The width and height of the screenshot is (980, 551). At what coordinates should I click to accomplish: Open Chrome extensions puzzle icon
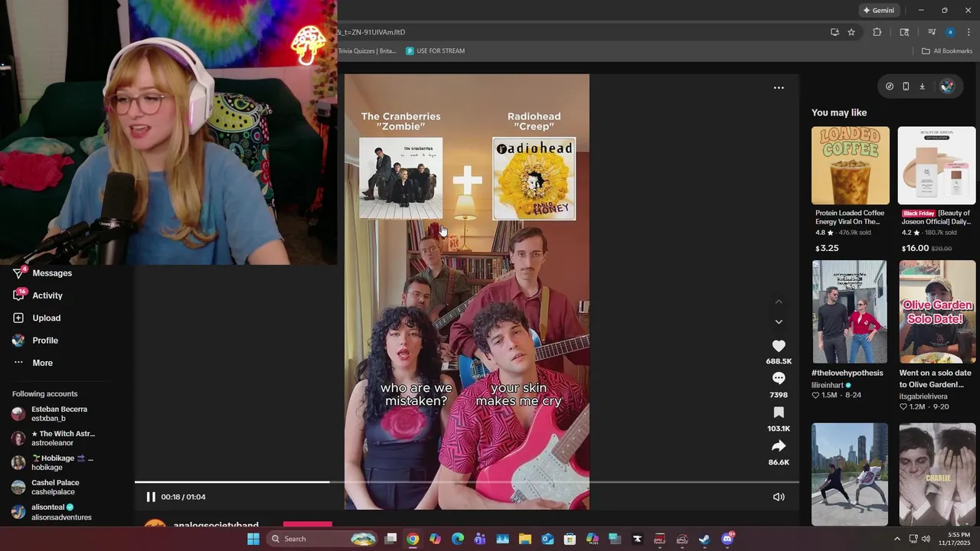pyautogui.click(x=877, y=32)
